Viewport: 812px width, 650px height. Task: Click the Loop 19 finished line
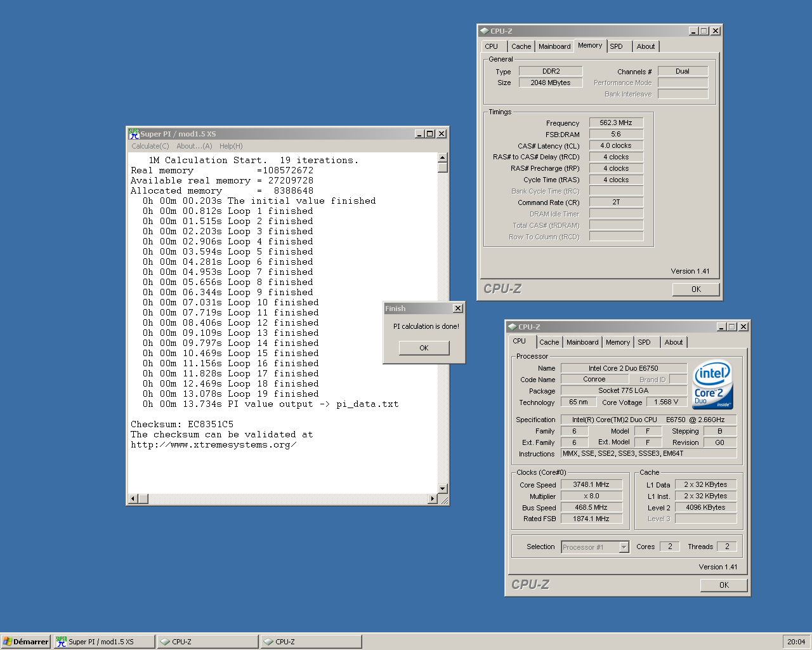click(x=231, y=394)
